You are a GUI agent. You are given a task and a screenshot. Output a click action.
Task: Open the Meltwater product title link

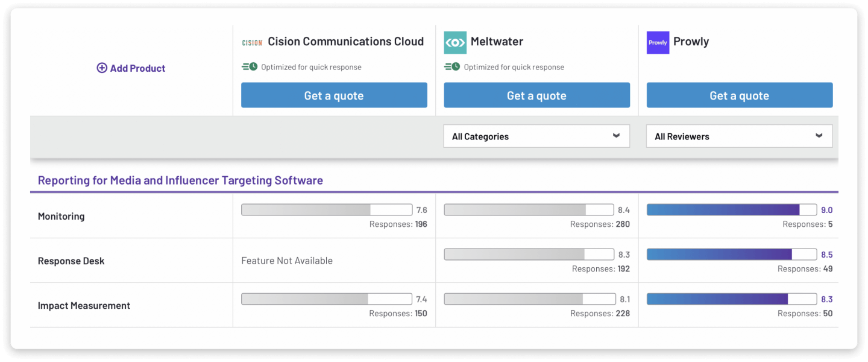point(497,42)
